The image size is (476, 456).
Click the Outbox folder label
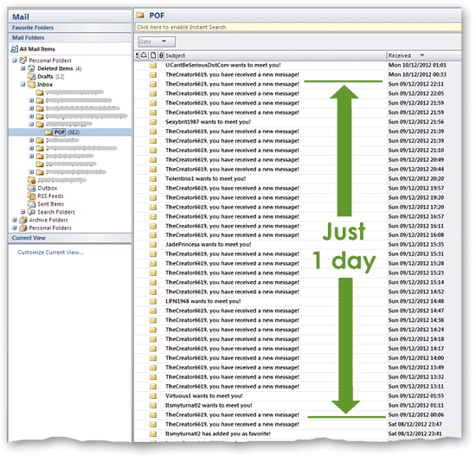(47, 189)
